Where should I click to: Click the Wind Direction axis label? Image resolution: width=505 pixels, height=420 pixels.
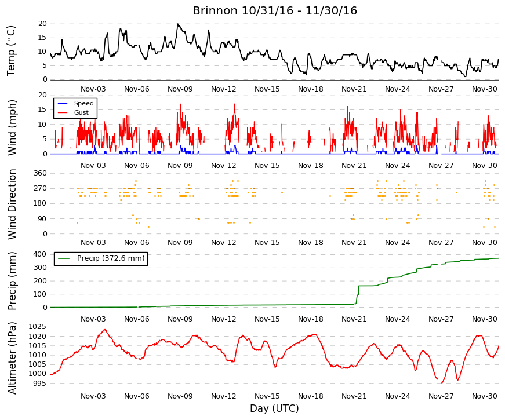click(x=12, y=204)
